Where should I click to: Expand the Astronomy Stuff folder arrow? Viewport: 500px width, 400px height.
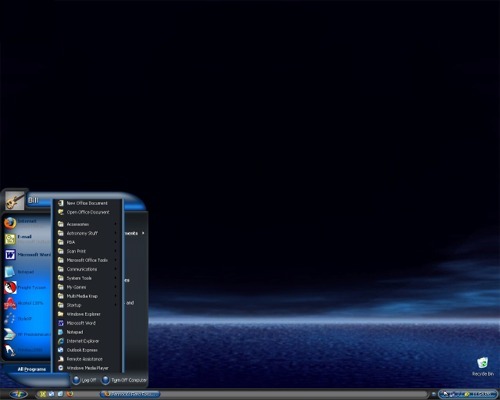(116, 233)
